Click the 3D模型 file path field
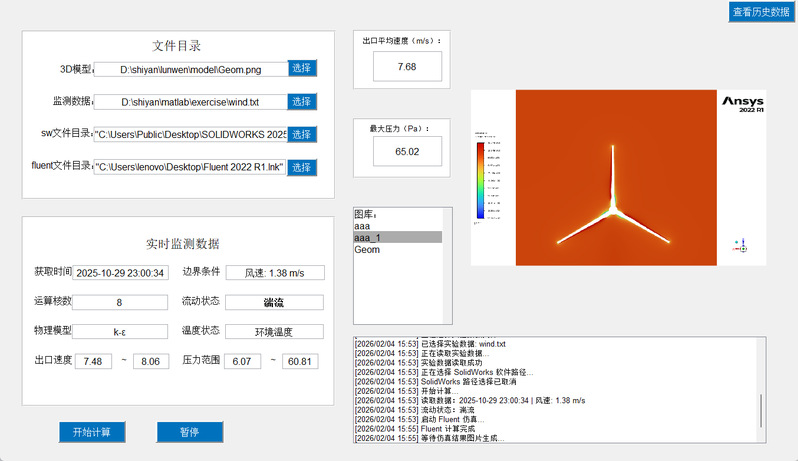 (x=189, y=69)
